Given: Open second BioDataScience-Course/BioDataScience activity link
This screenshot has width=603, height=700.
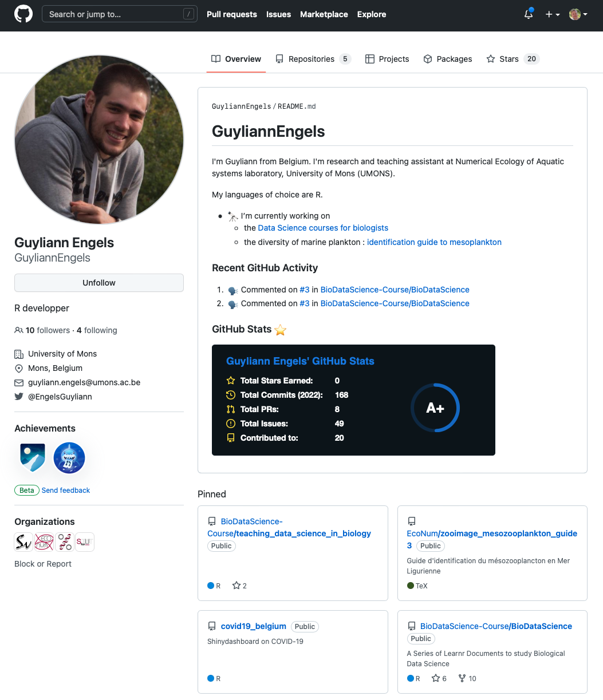Looking at the screenshot, I should pos(395,303).
